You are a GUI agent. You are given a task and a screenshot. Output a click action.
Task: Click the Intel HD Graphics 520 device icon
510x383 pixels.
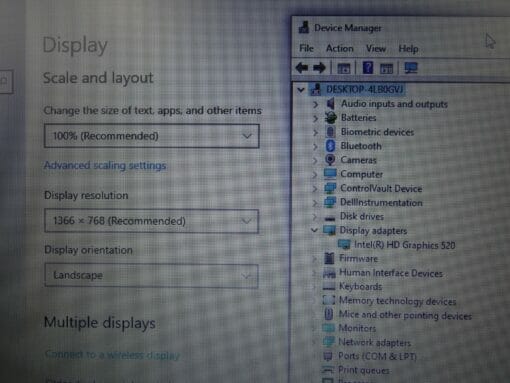click(344, 244)
